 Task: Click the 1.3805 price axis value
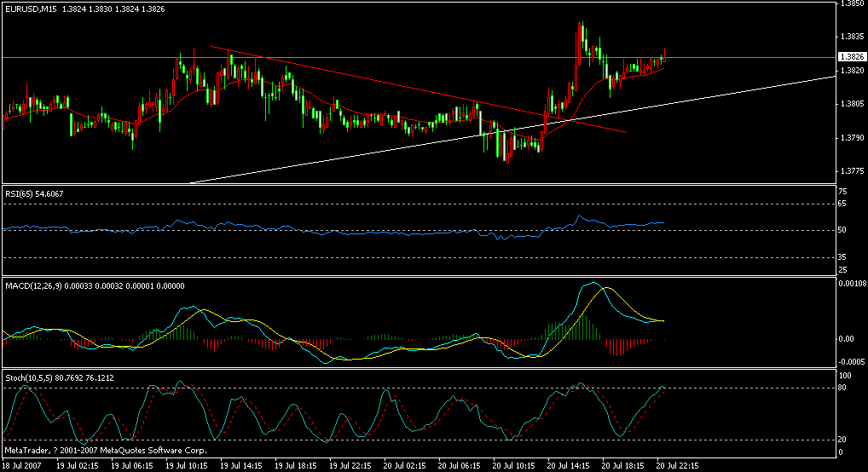(852, 104)
